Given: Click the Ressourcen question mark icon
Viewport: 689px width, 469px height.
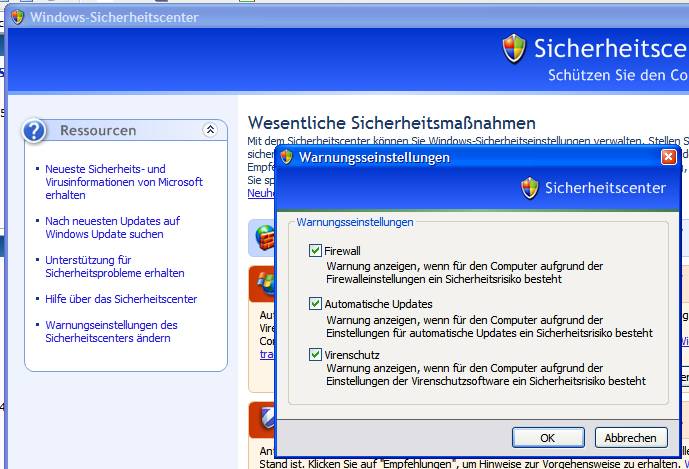Looking at the screenshot, I should pyautogui.click(x=34, y=131).
